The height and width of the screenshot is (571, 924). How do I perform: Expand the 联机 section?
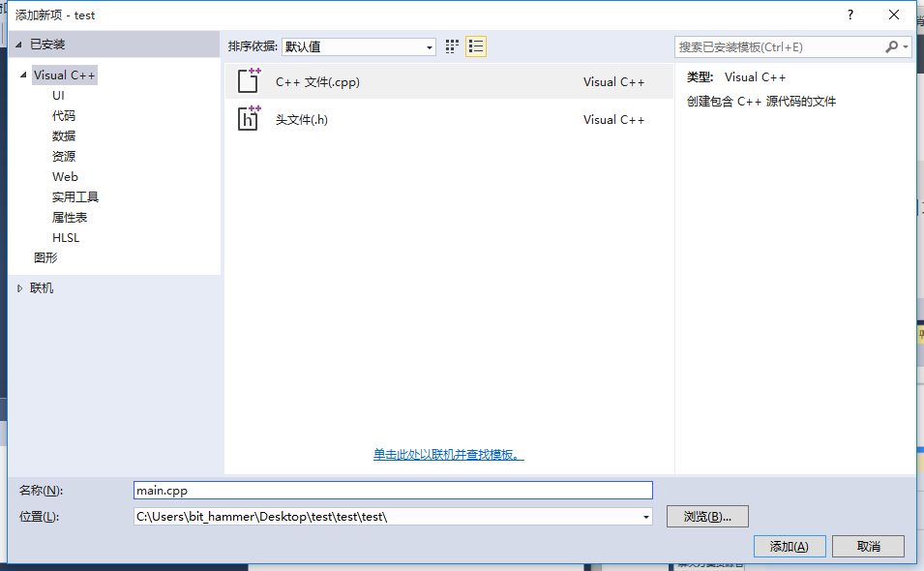point(19,288)
